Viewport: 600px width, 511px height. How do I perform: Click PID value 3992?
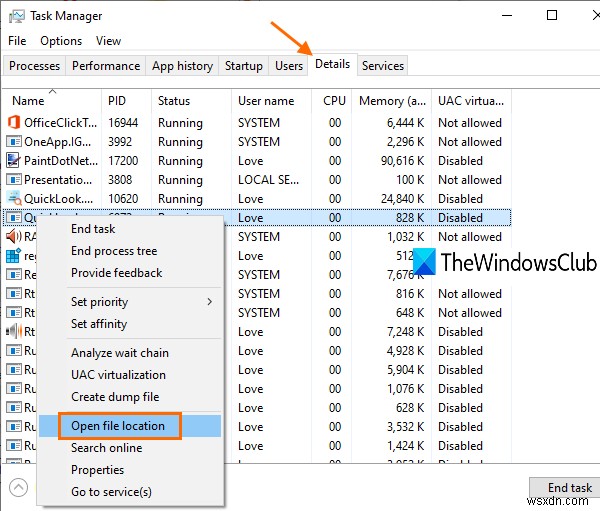click(x=120, y=142)
